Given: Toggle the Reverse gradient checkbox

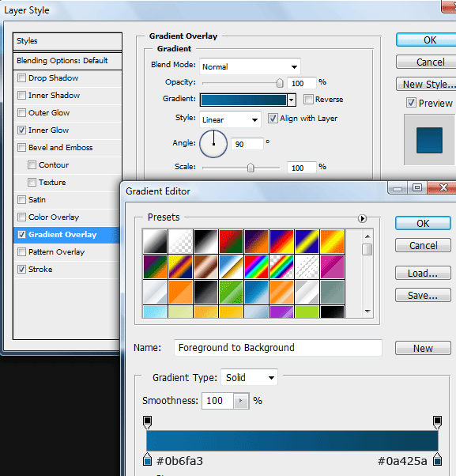Looking at the screenshot, I should [308, 100].
